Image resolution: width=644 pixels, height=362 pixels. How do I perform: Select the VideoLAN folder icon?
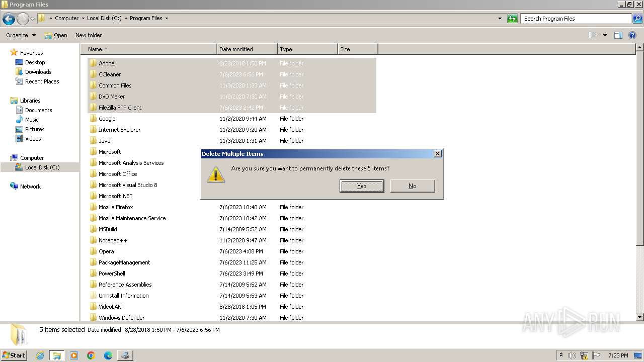click(93, 307)
